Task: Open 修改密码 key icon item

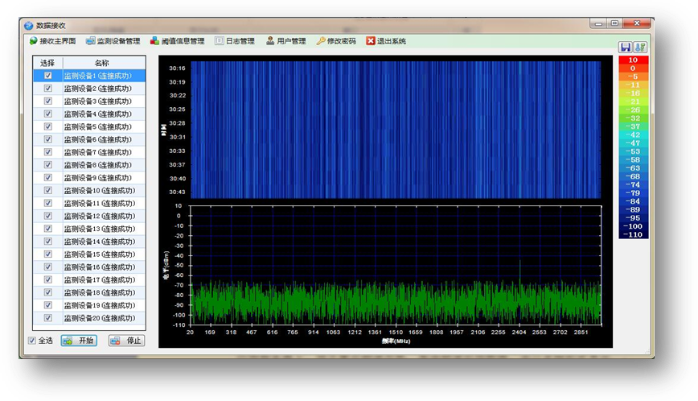Action: coord(336,41)
